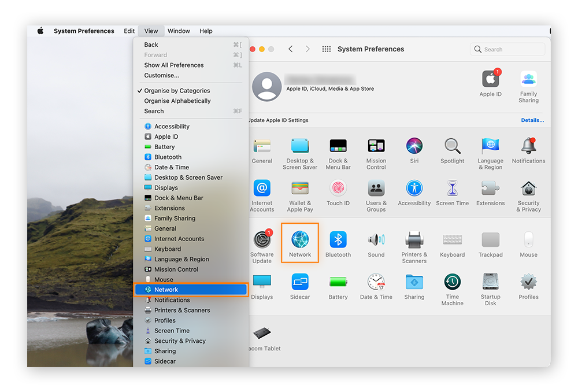Open the Help menu
The height and width of the screenshot is (392, 578).
click(206, 31)
